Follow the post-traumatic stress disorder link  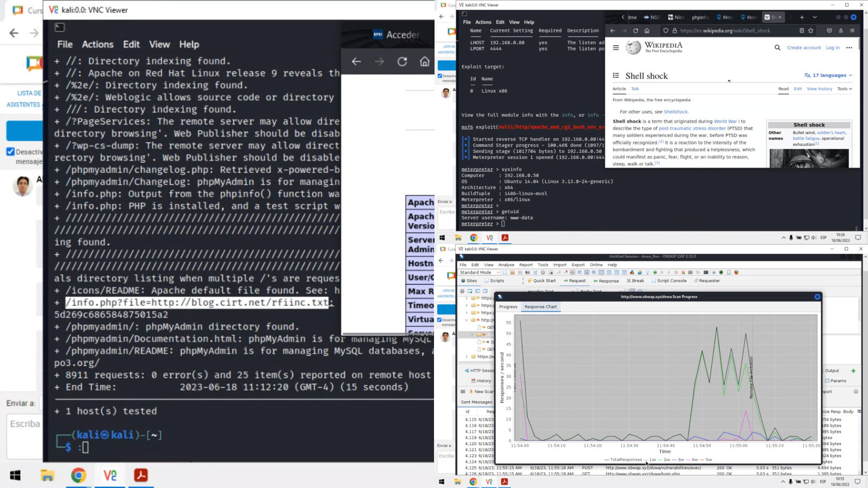pyautogui.click(x=692, y=129)
